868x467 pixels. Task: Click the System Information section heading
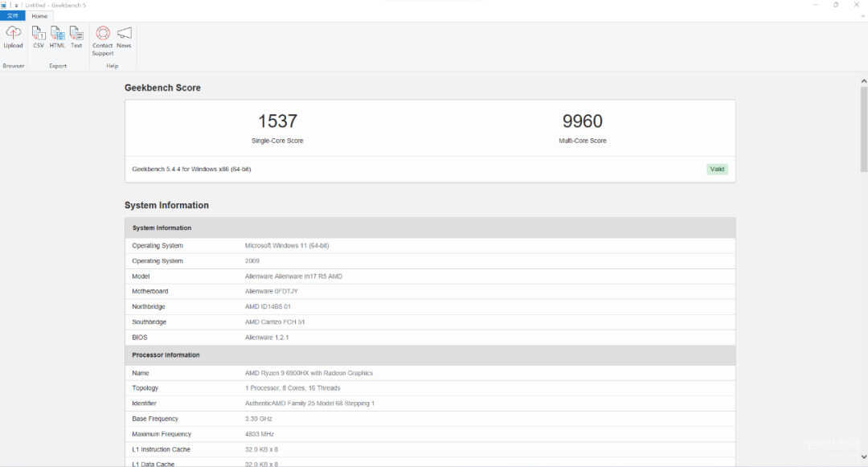point(166,205)
